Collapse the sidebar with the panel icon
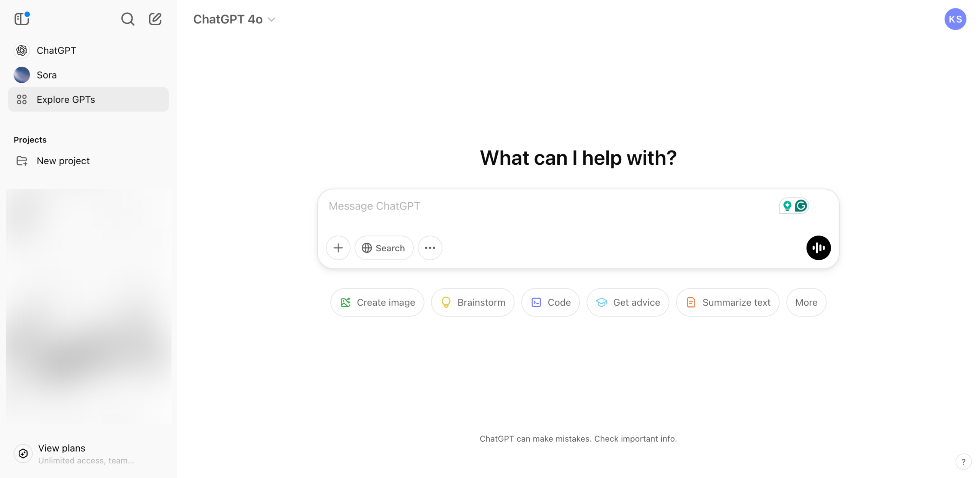Image resolution: width=980 pixels, height=478 pixels. click(x=22, y=18)
